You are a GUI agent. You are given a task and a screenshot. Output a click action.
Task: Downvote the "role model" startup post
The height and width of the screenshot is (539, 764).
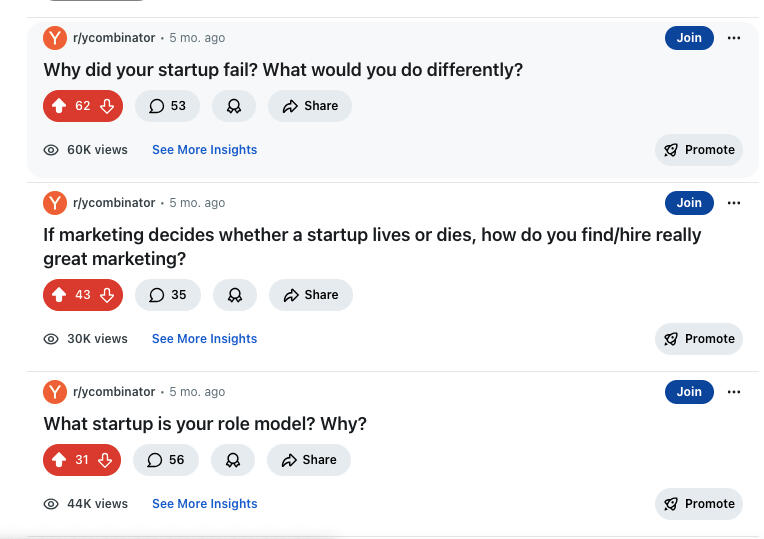(x=106, y=460)
